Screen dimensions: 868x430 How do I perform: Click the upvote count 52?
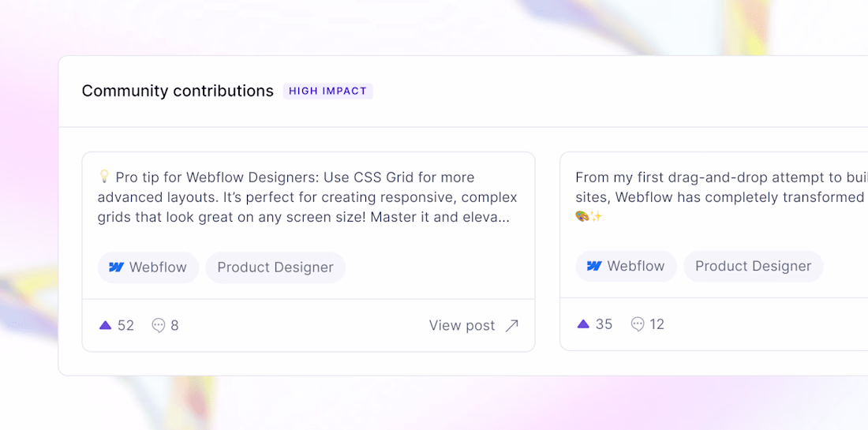126,325
